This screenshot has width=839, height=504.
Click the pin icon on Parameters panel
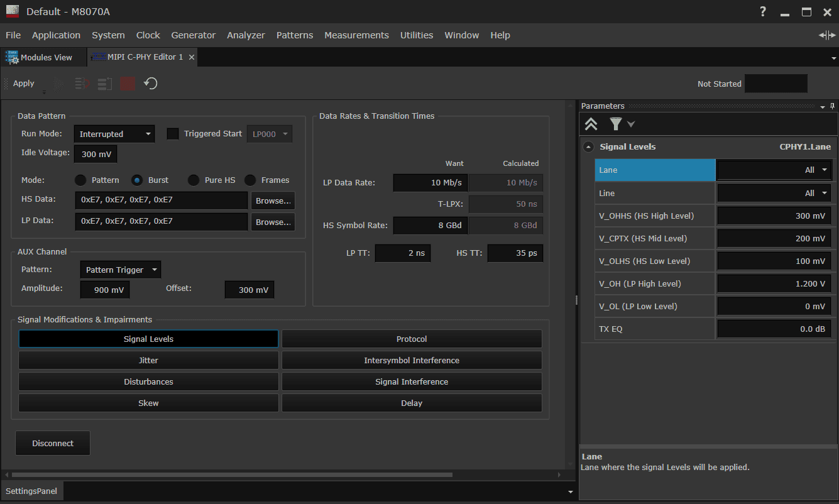(x=831, y=106)
